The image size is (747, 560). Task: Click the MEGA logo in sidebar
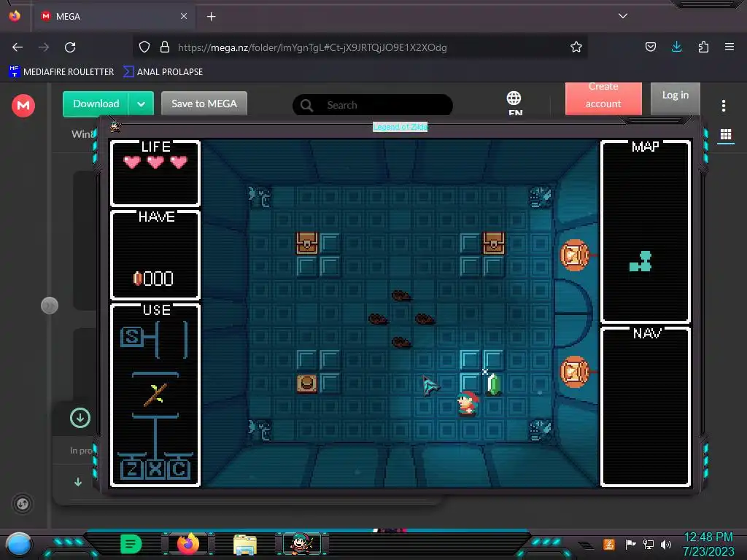point(23,105)
